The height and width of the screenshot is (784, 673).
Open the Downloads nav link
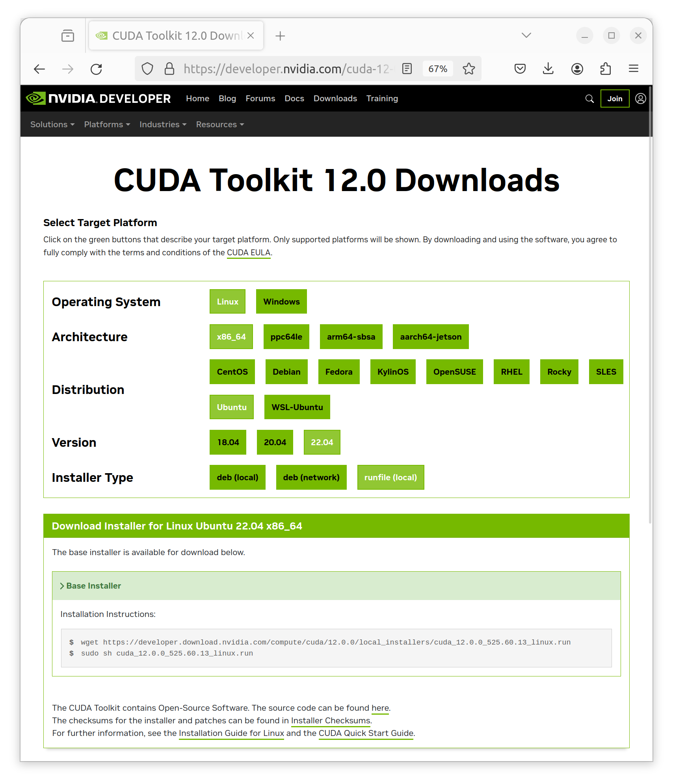[x=335, y=98]
